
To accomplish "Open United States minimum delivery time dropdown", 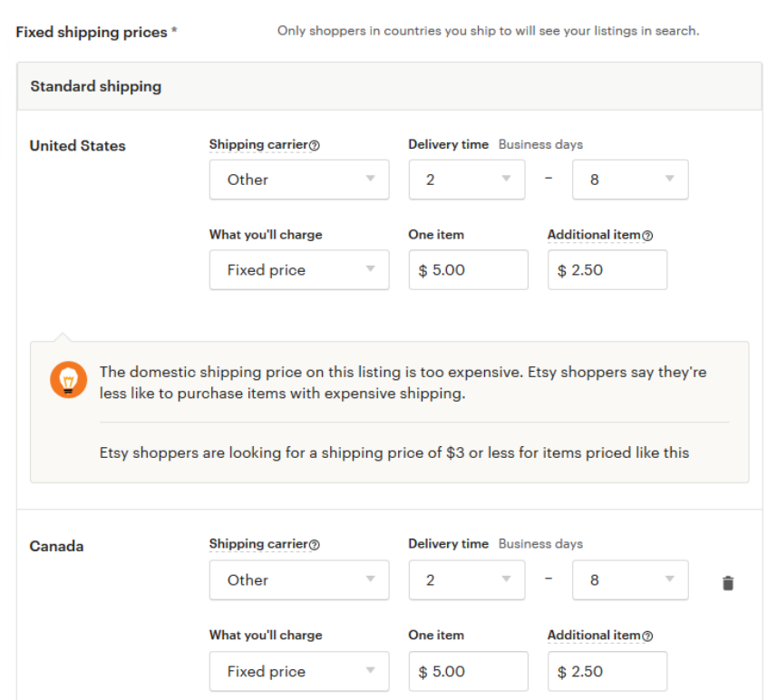I will 467,180.
